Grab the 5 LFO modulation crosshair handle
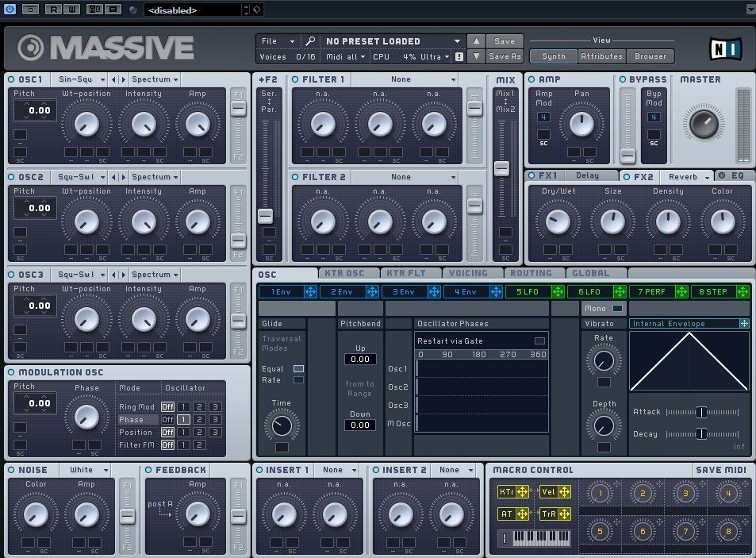The height and width of the screenshot is (558, 756). click(558, 292)
